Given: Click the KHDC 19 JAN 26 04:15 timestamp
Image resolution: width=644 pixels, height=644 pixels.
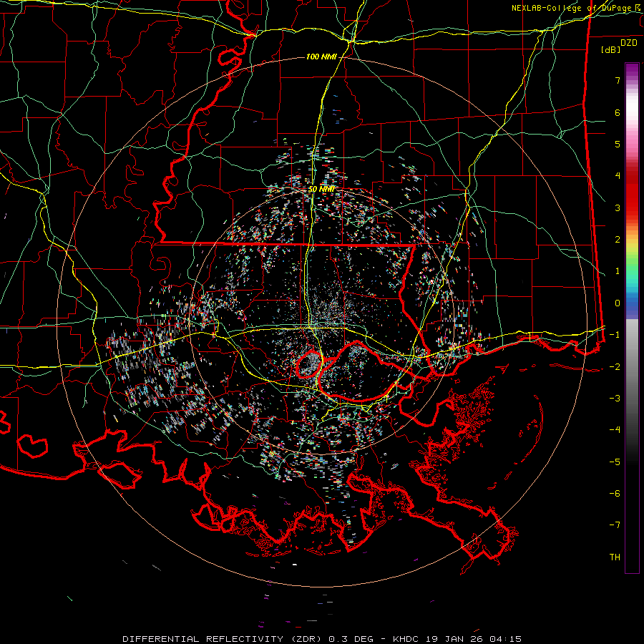Looking at the screenshot, I should click(457, 639).
